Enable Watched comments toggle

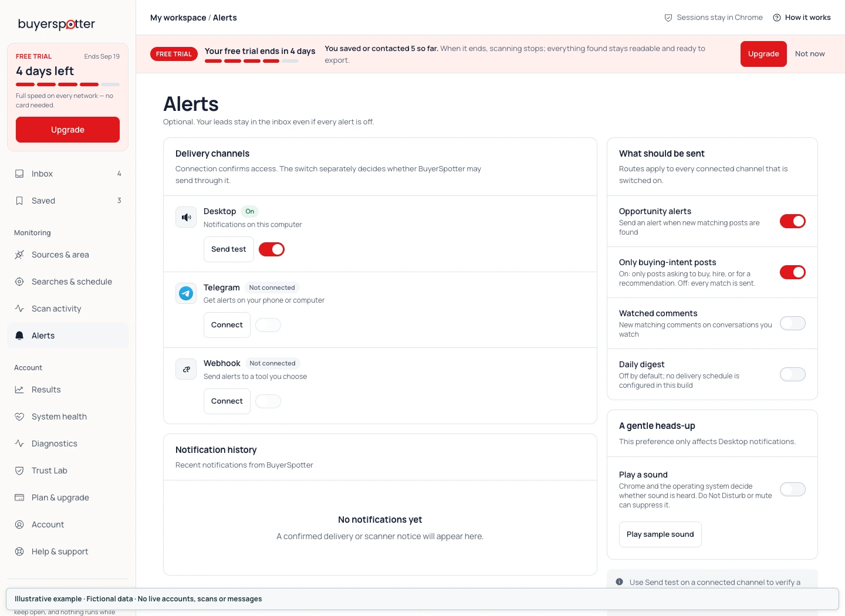793,323
